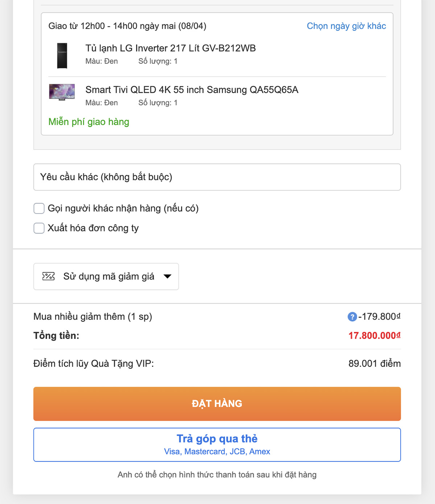This screenshot has width=435, height=504.
Task: Click the 'Giao từ 12h00 - 14h00' delivery time
Action: 127,26
